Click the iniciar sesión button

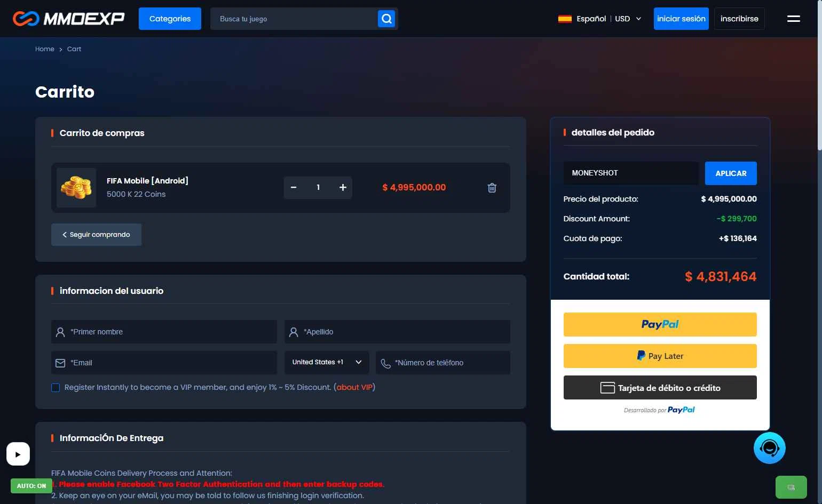681,19
